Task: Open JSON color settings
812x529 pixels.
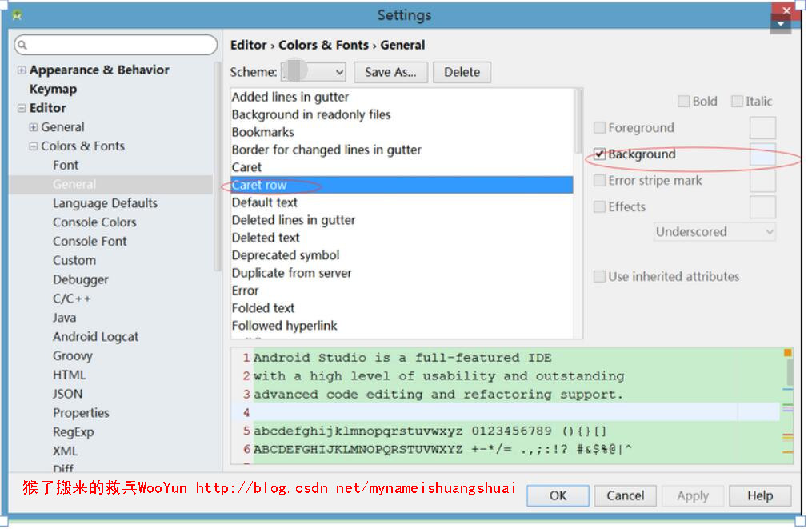Action: pos(67,394)
